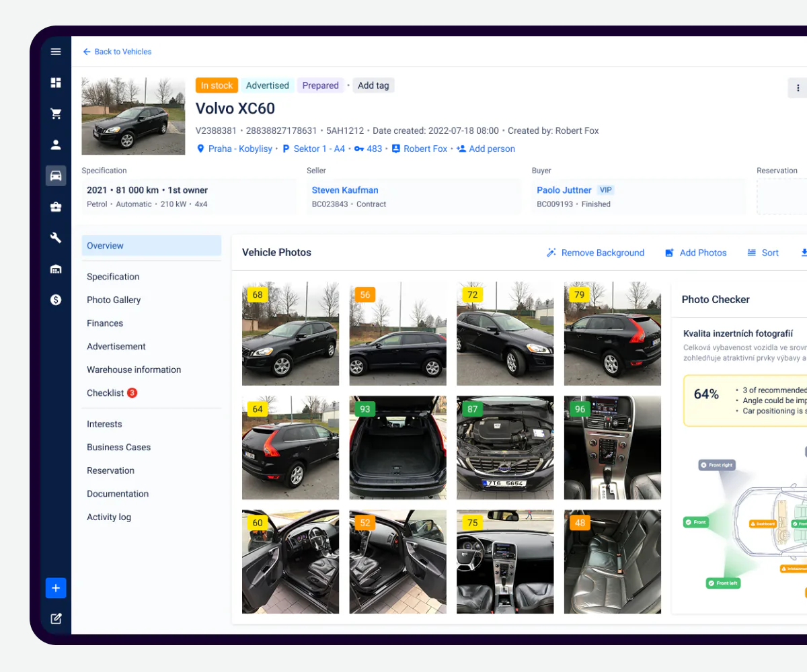Open photo scored 56
The image size is (807, 672).
(x=397, y=333)
